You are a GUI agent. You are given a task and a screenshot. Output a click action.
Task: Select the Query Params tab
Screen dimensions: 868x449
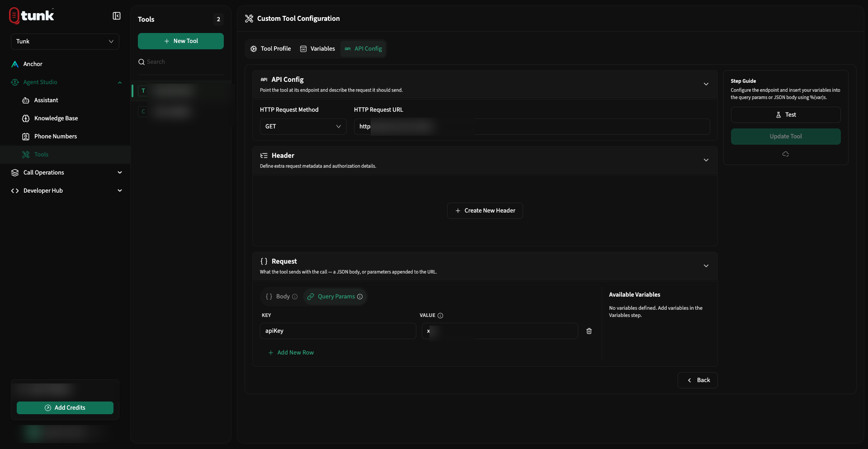tap(335, 297)
